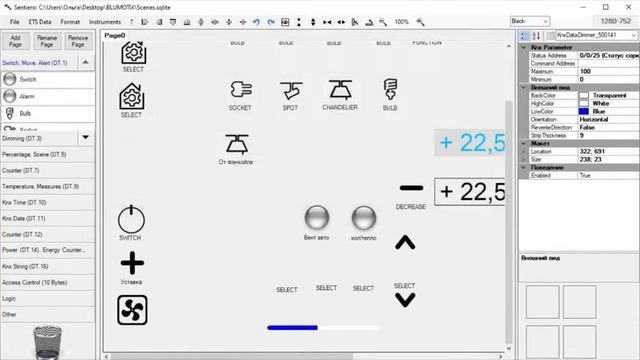
Task: Open the Temperature, Measures (DT.9) section
Action: click(48, 187)
